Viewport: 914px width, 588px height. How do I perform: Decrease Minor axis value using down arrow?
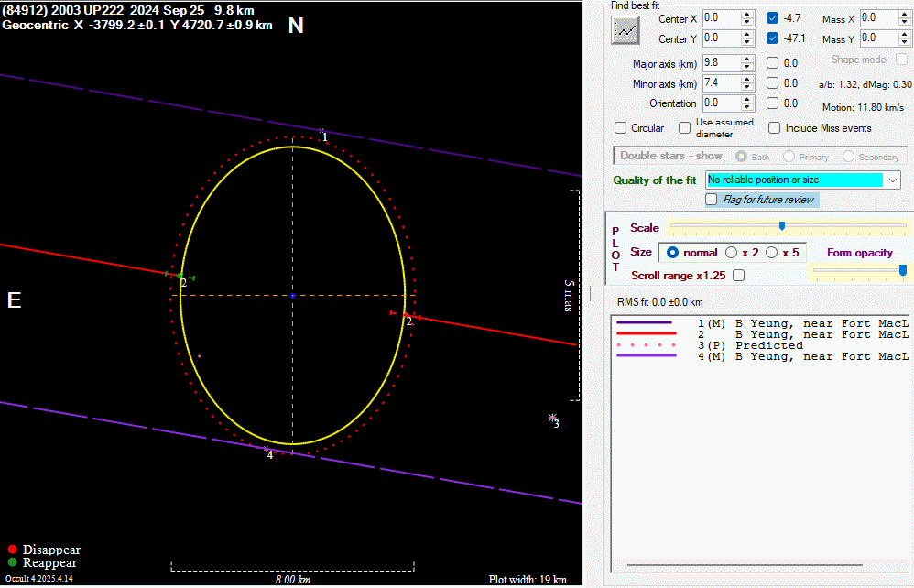(x=747, y=87)
